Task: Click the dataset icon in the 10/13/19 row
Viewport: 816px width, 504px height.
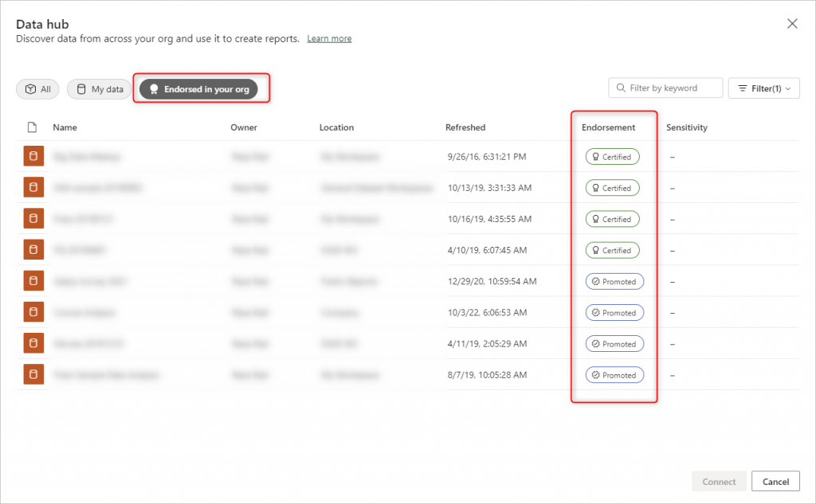Action: point(33,188)
